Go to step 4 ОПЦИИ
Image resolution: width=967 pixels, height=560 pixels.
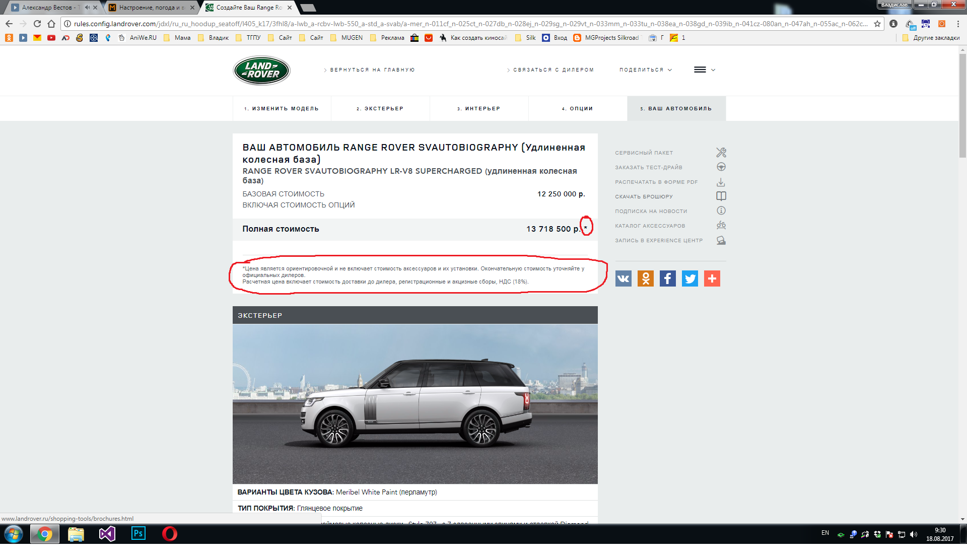(x=578, y=108)
